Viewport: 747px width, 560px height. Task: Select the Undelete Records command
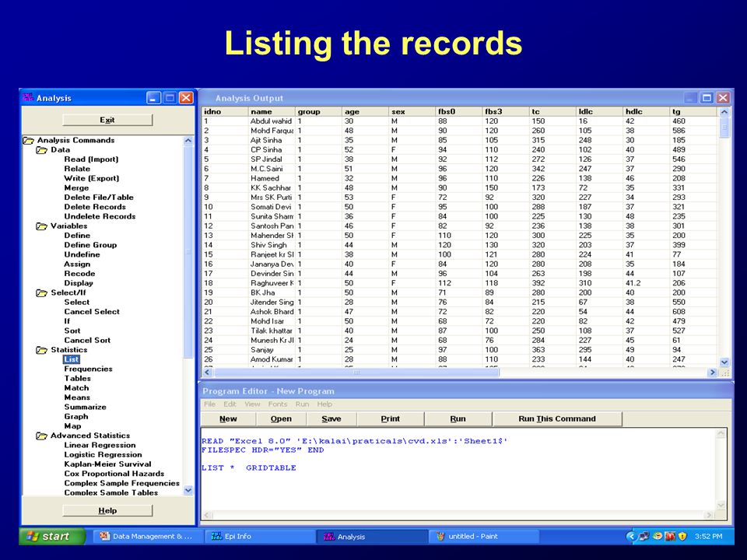click(x=100, y=217)
